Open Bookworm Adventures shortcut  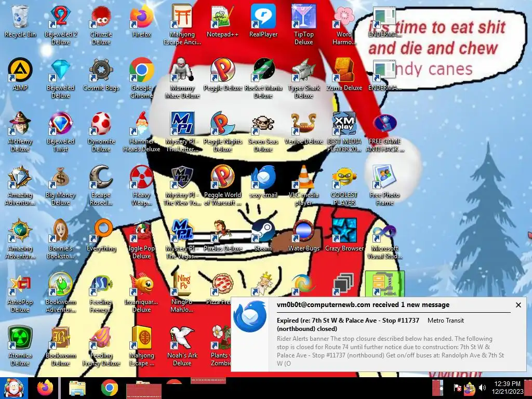point(60,292)
